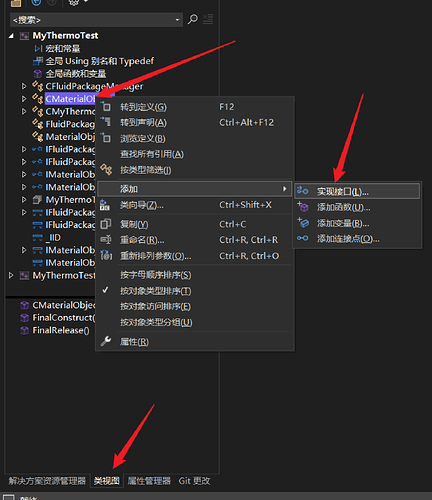The image size is (432, 500).
Task: Click the search magnifier icon
Action: (192, 19)
